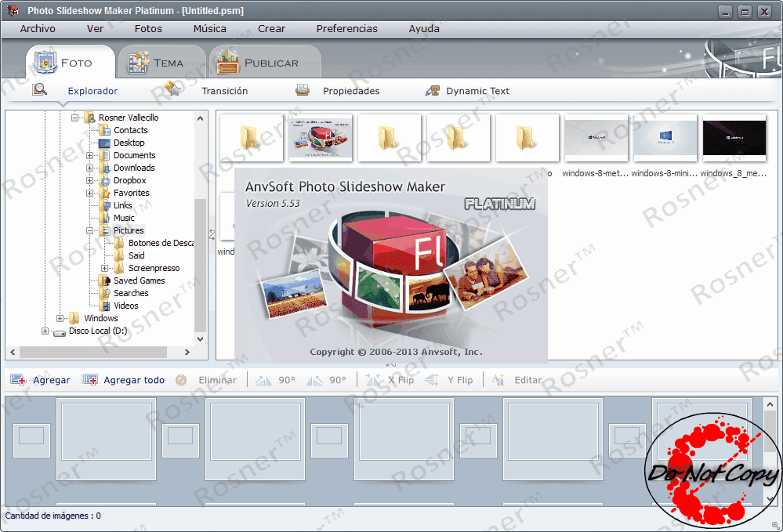This screenshot has height=532, width=783.
Task: Click the folder tree scroll-left arrow
Action: point(13,352)
